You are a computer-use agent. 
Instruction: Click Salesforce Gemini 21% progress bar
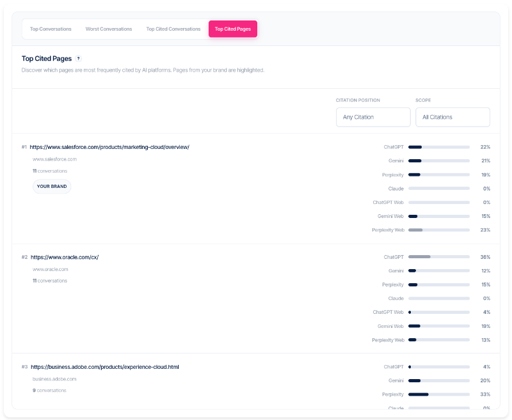pyautogui.click(x=439, y=160)
